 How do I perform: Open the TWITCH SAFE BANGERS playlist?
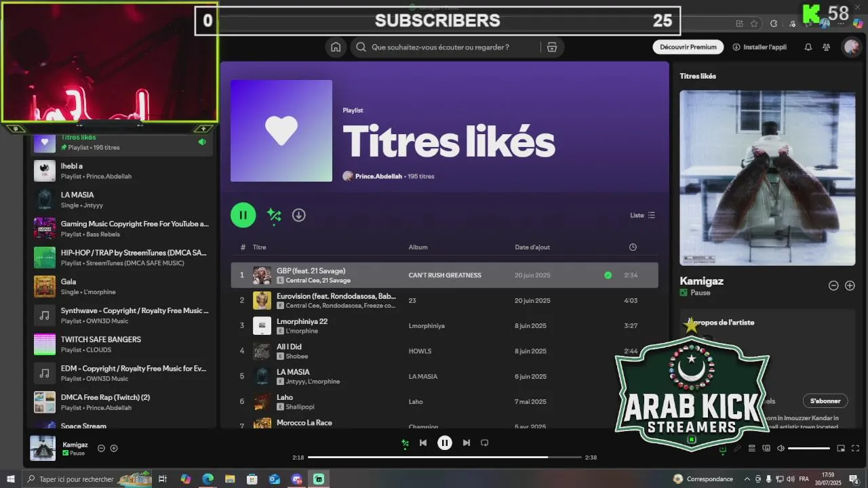[x=122, y=344]
